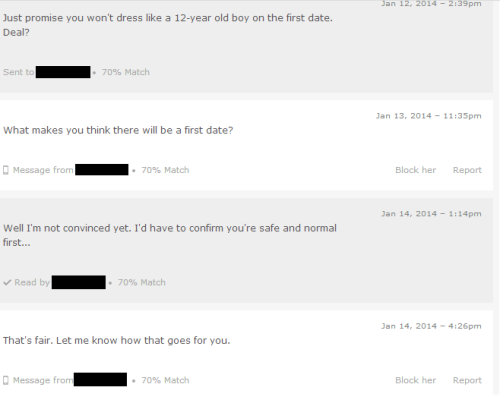Select the 'Well I'm not convinced yet' message
The width and height of the screenshot is (500, 403).
tap(170, 235)
